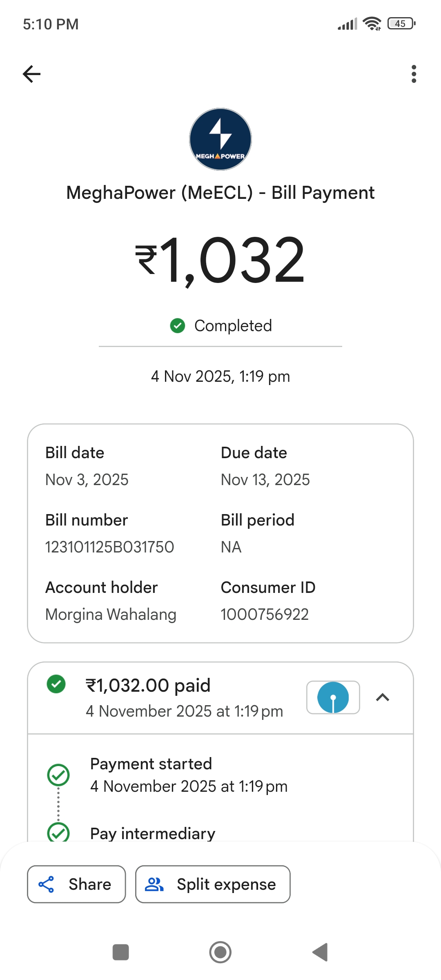Tap the battery indicator in status bar
Screen dimensions: 441x980
coord(401,24)
